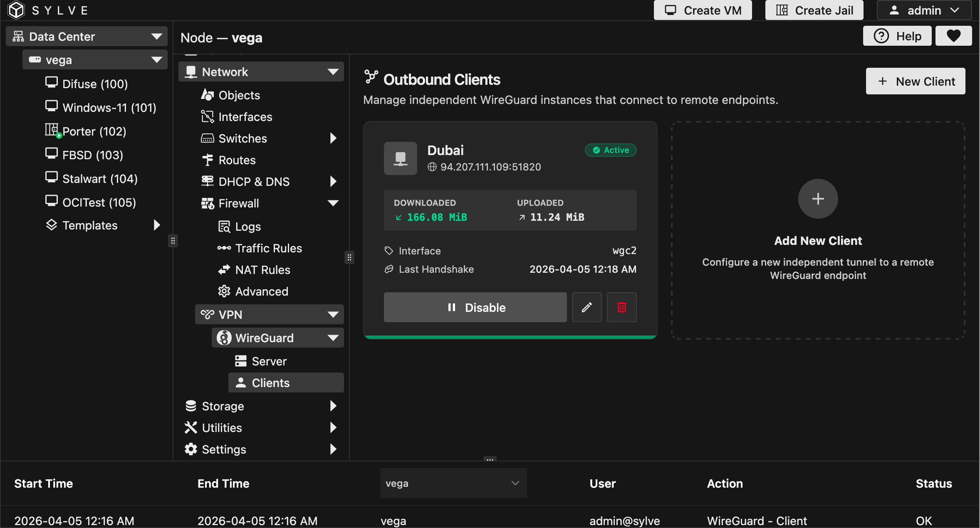Open Porter (102) jail in tree

point(94,131)
